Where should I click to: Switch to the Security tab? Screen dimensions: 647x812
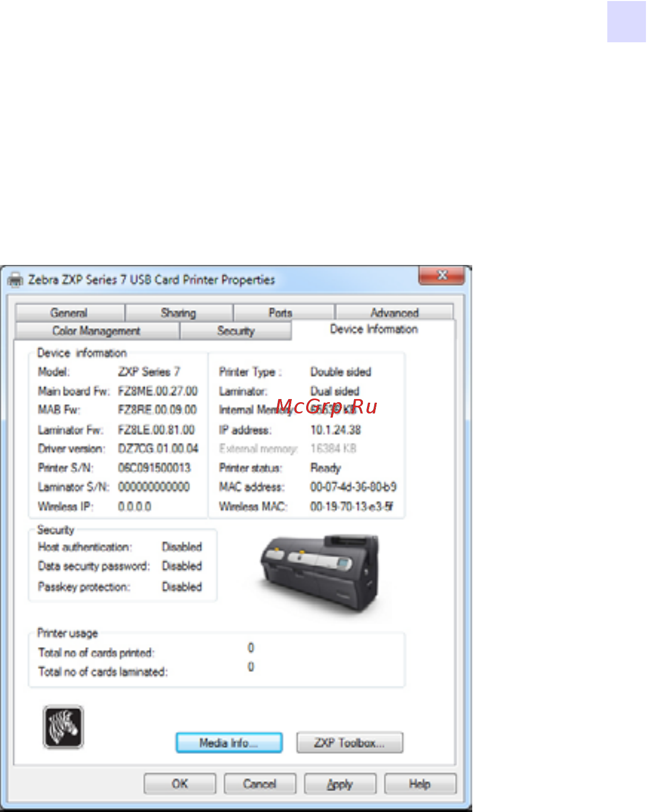(236, 330)
